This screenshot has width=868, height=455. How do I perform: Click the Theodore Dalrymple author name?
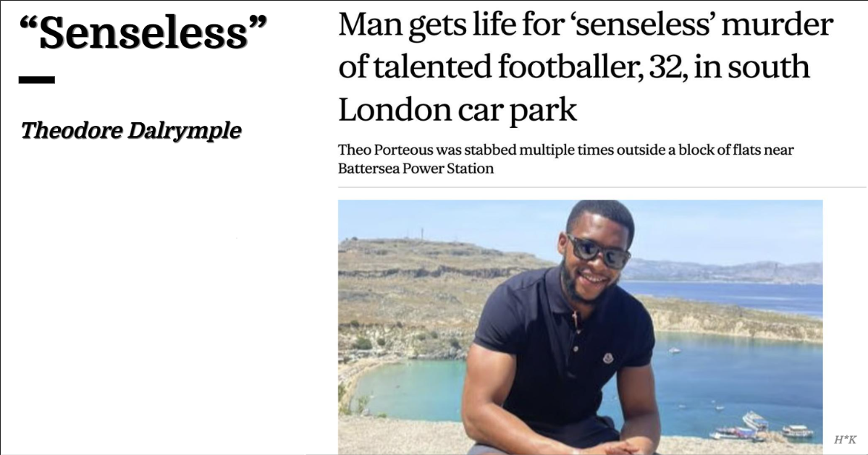coord(130,130)
